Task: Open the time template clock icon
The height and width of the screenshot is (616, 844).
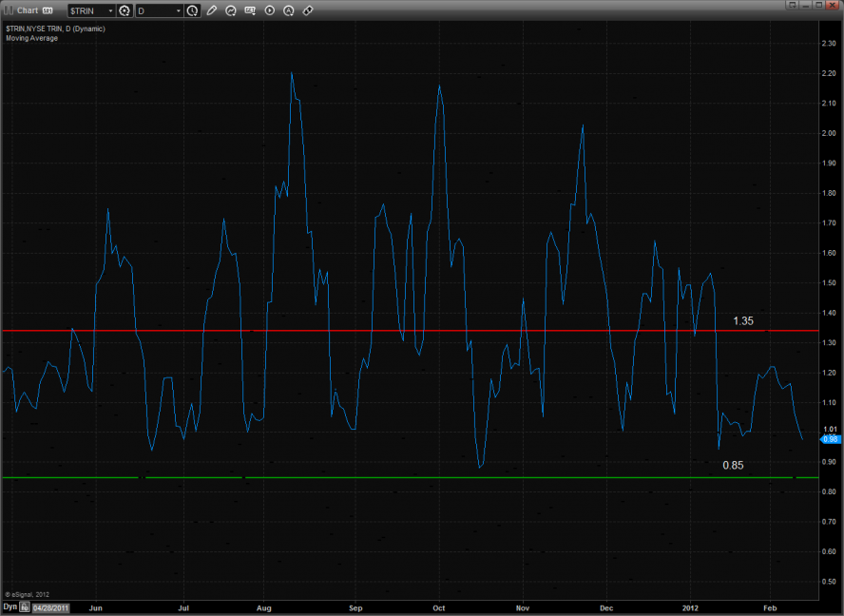Action: pyautogui.click(x=192, y=10)
